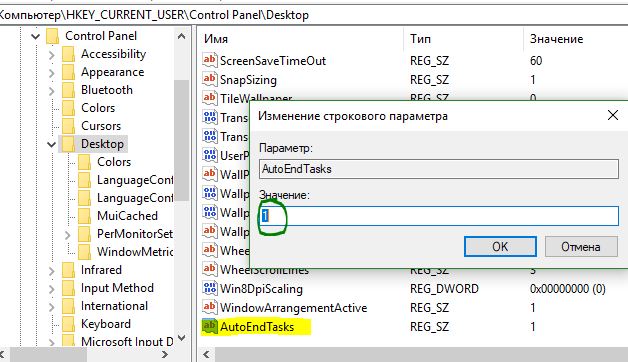628x362 pixels.
Task: Click the AutoEndTasks string value icon
Action: point(209,326)
